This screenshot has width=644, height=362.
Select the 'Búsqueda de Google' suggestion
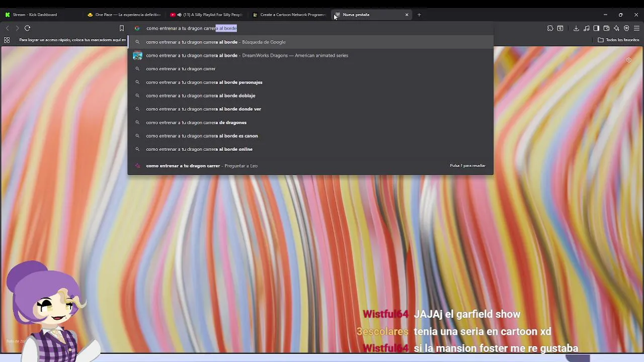tap(310, 42)
